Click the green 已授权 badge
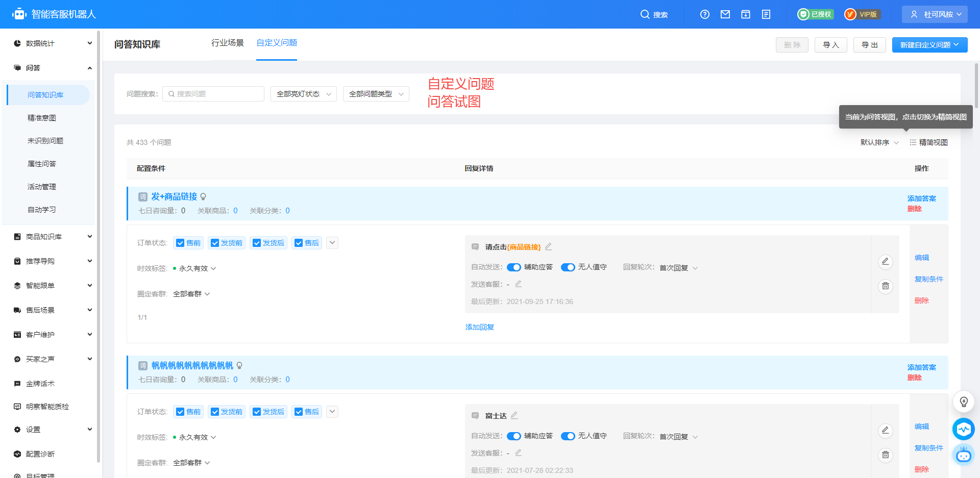 pos(816,14)
